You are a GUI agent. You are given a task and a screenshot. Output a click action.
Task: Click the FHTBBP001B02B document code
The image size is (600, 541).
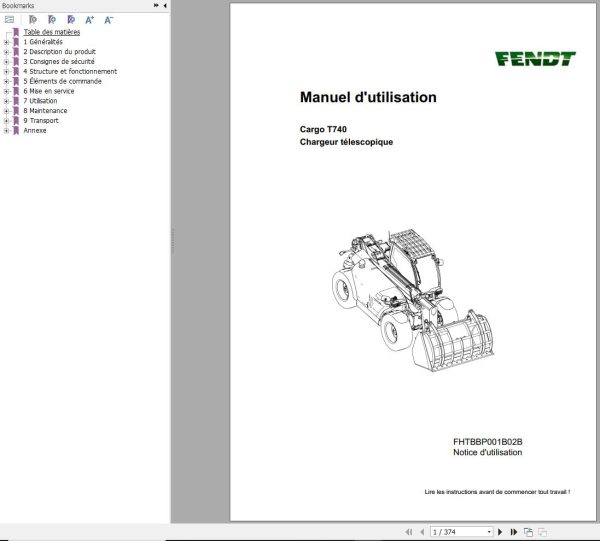click(488, 442)
